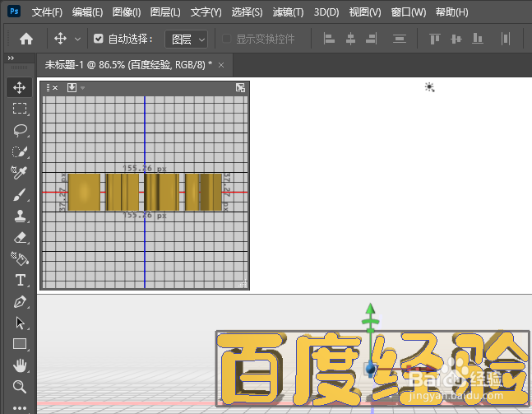
Task: Swap main and secondary 3D view
Action: tap(240, 87)
